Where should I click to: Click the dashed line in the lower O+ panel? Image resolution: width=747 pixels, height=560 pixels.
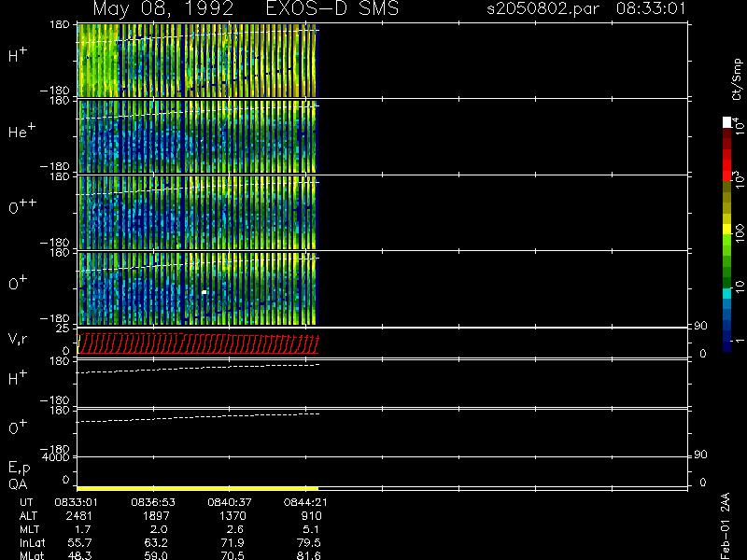(x=198, y=417)
